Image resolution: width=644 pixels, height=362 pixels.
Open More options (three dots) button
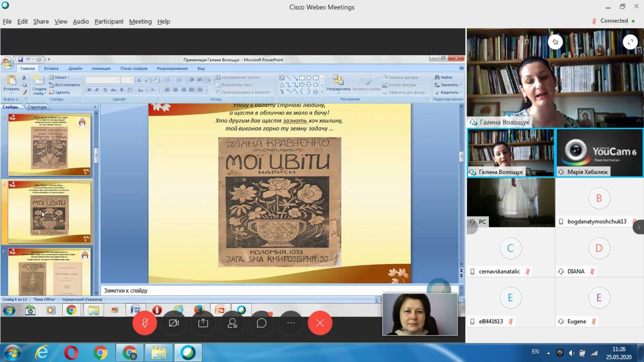coord(291,323)
